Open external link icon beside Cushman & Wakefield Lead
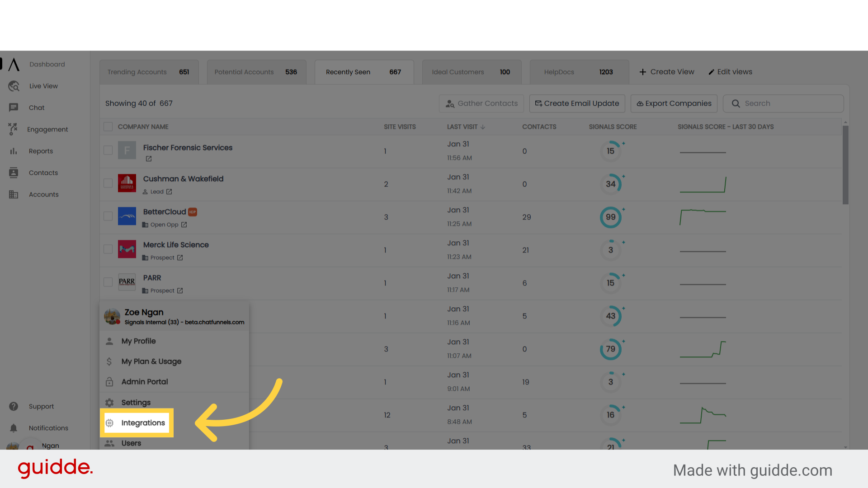 point(169,192)
